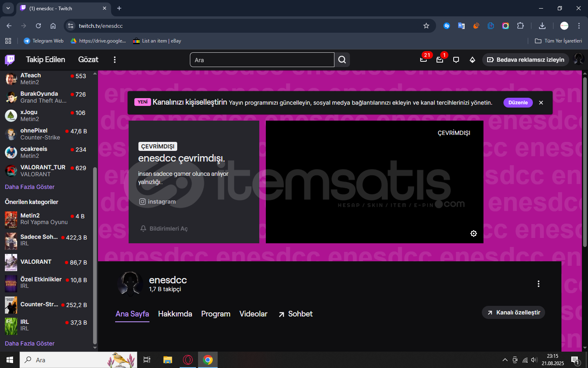Open Tüm Yer İşaretleri bookmarks folder
Screen dimensions: 588x368
pyautogui.click(x=558, y=41)
